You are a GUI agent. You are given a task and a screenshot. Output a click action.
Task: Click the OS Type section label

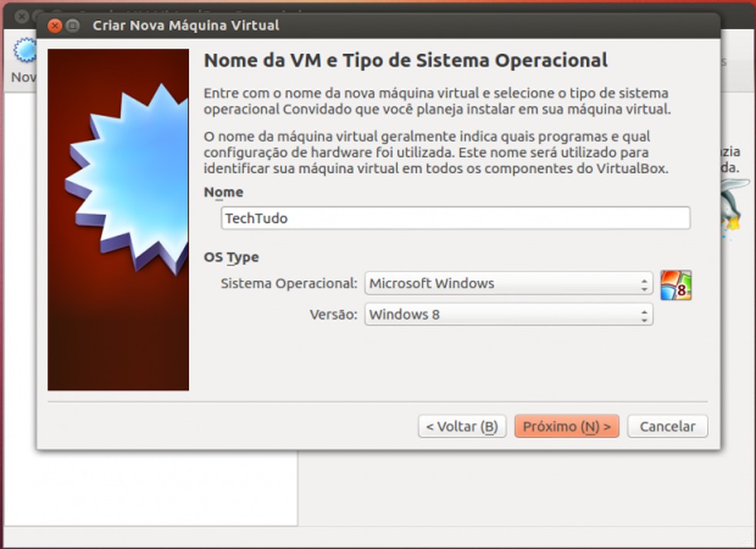tap(231, 257)
